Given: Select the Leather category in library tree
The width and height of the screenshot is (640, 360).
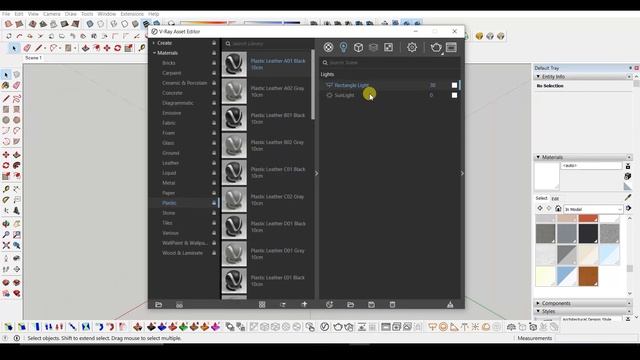Looking at the screenshot, I should click(171, 163).
